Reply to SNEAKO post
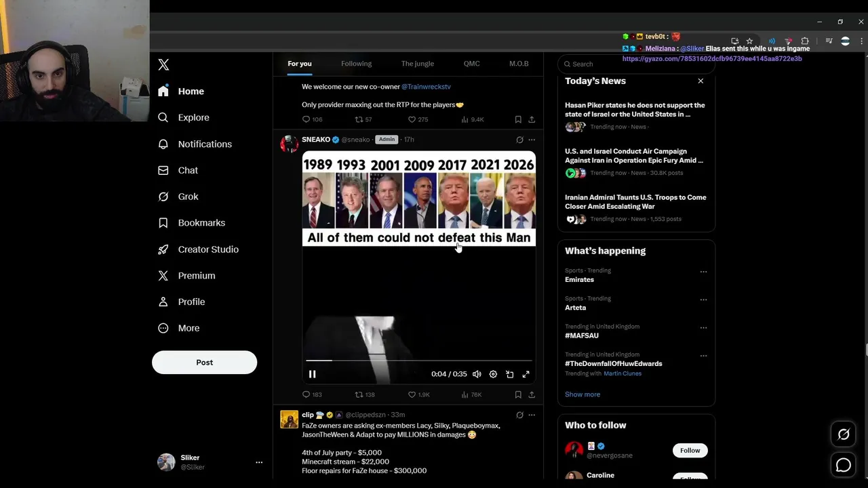The image size is (868, 488). 312,394
